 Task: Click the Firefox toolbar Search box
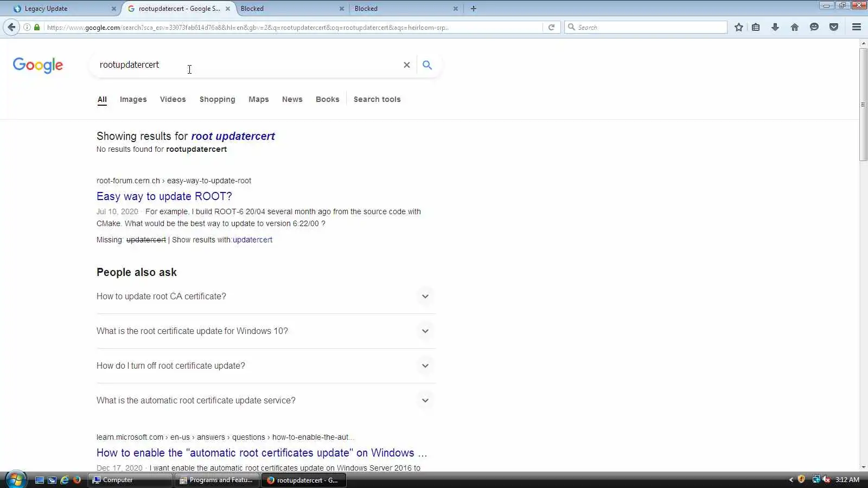646,27
